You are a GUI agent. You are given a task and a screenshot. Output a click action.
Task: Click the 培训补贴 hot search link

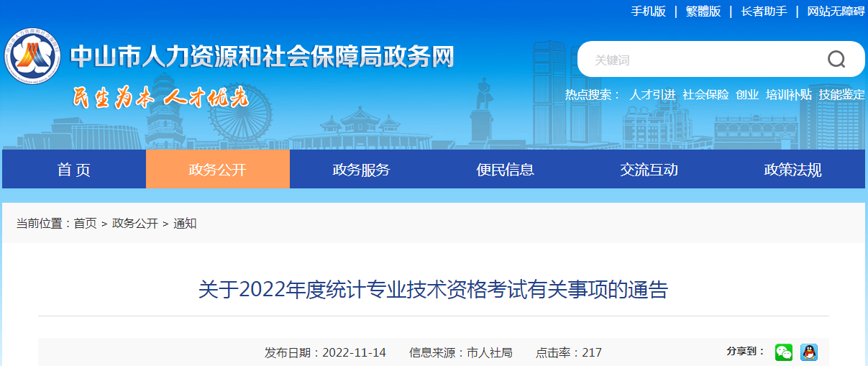click(788, 95)
